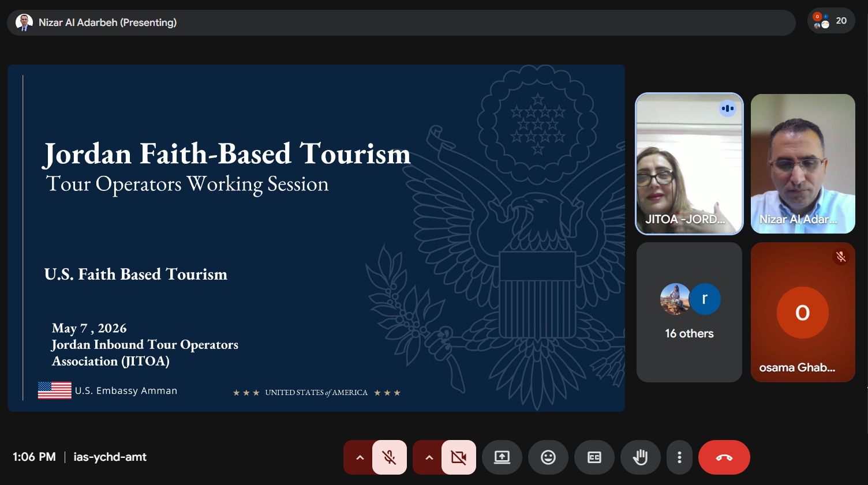Turn on the camera button
The width and height of the screenshot is (868, 485).
pyautogui.click(x=459, y=457)
